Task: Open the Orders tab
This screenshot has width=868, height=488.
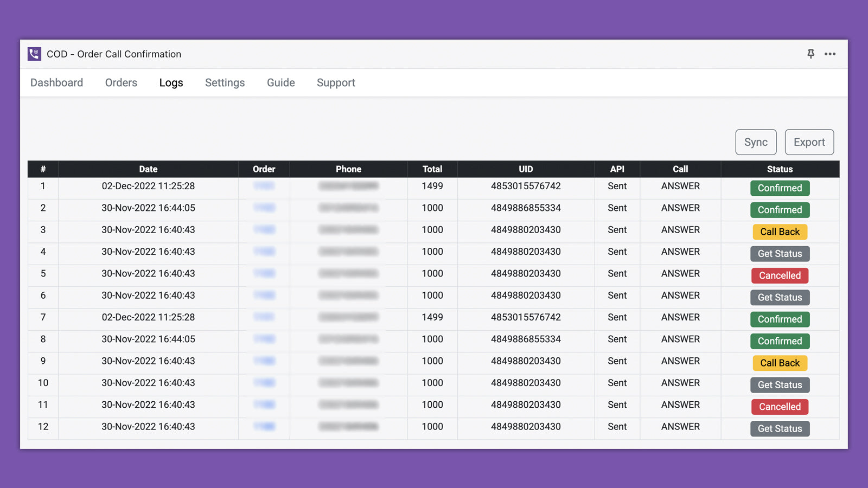Action: point(120,82)
